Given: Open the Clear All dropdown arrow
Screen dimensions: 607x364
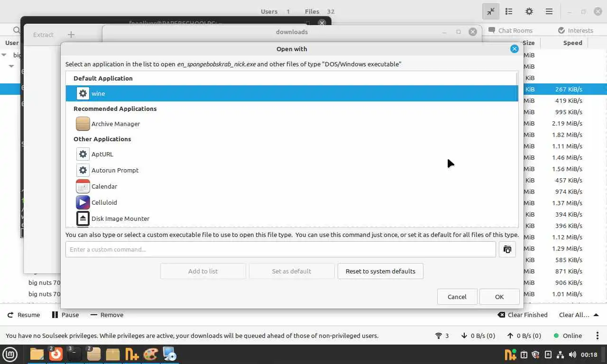Looking at the screenshot, I should point(596,315).
